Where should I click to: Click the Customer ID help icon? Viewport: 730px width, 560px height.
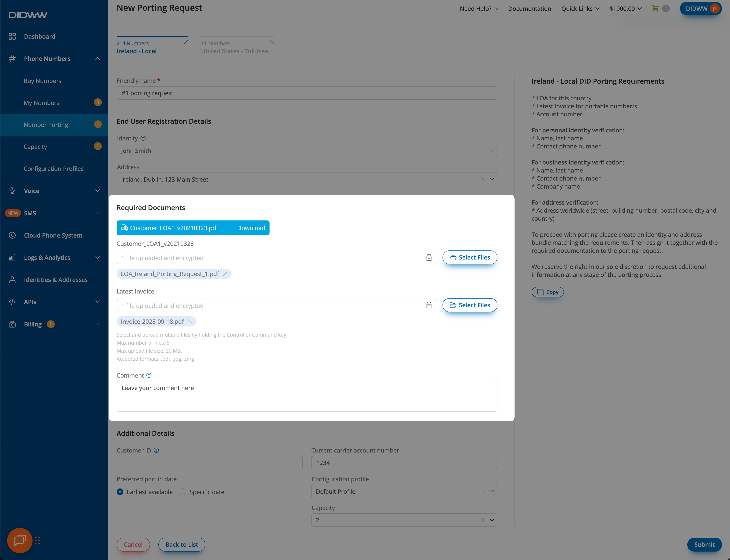coord(156,450)
